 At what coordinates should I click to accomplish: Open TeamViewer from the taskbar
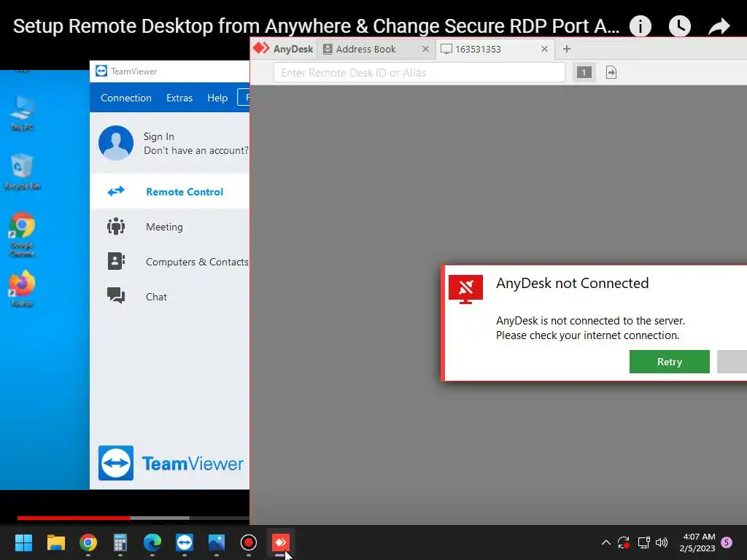pos(185,542)
